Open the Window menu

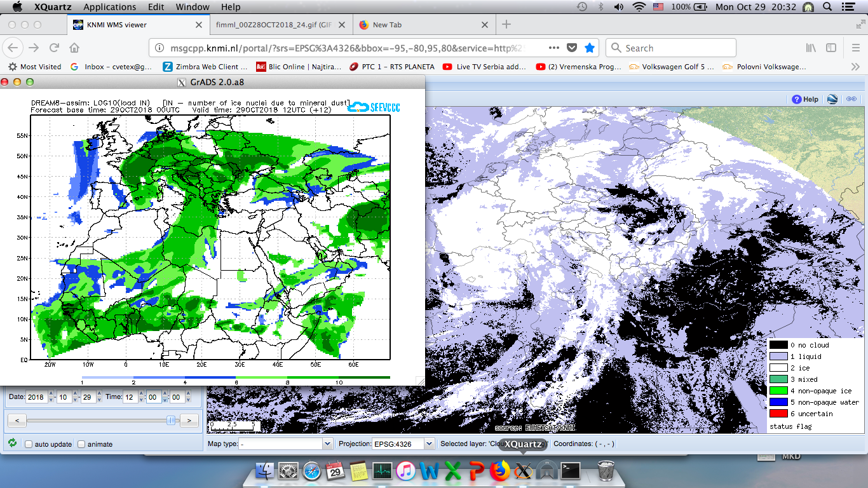pyautogui.click(x=193, y=7)
